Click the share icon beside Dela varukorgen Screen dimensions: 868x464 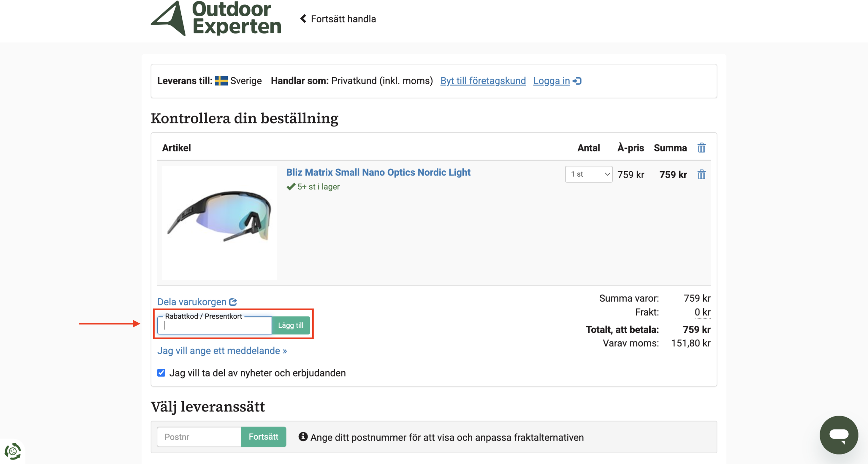233,302
